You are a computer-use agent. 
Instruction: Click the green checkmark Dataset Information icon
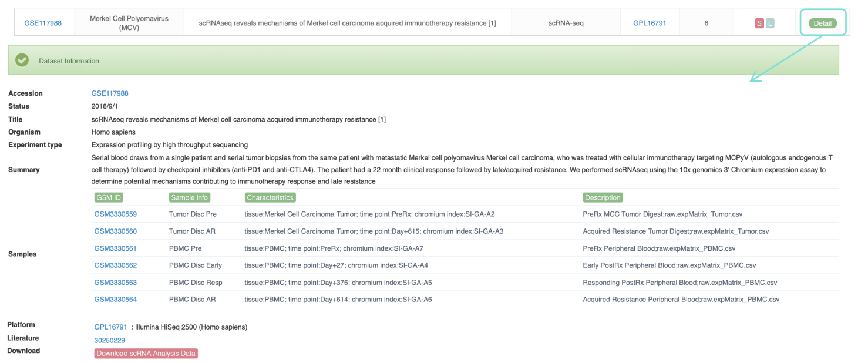(x=22, y=60)
